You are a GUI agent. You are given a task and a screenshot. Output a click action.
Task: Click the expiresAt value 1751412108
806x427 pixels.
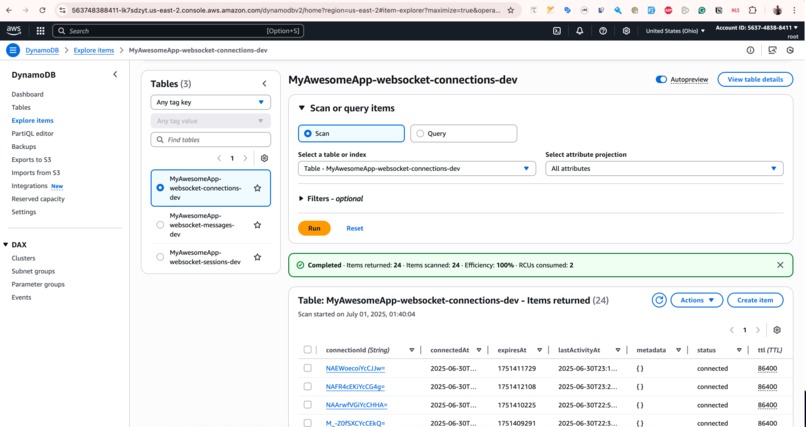517,386
